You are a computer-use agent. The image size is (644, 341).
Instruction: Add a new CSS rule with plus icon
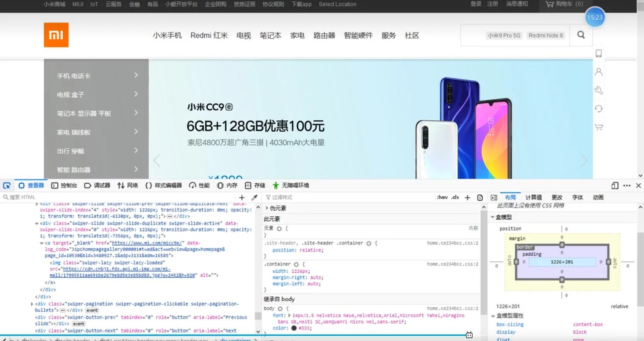click(467, 198)
